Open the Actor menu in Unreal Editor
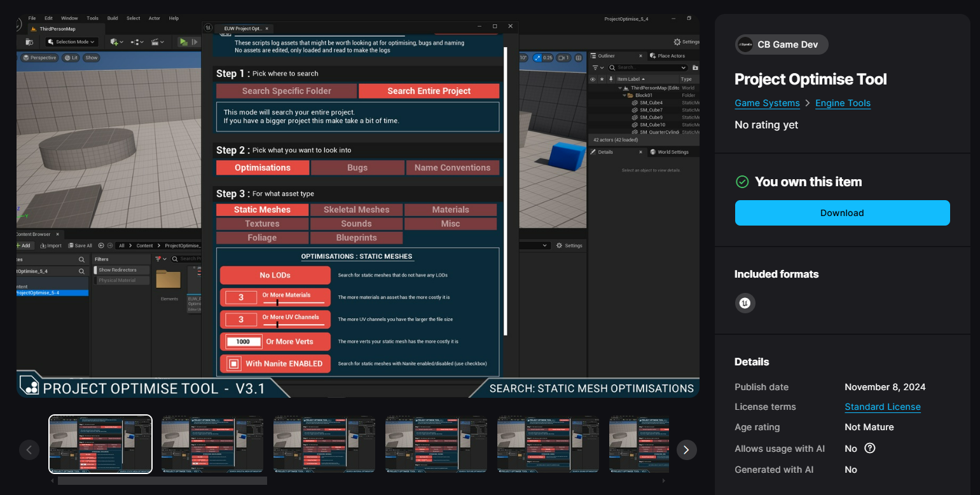 pos(154,18)
